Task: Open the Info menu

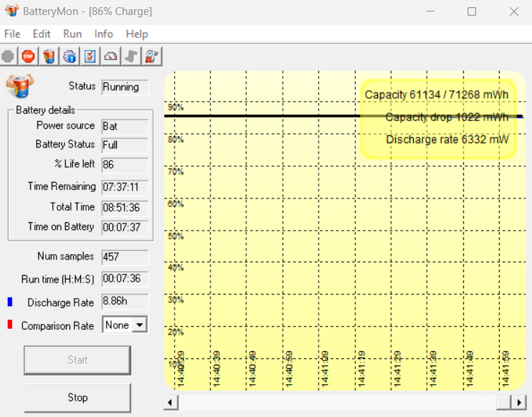Action: click(104, 34)
